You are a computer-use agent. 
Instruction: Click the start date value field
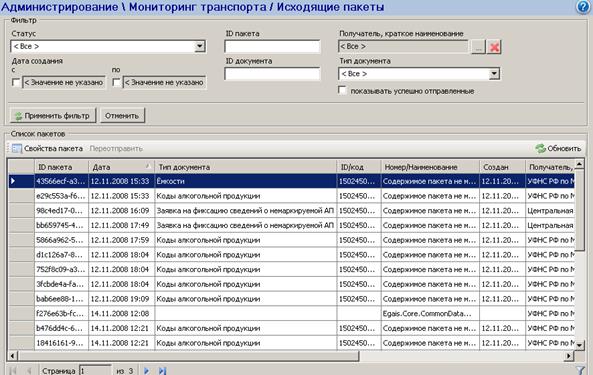(64, 82)
